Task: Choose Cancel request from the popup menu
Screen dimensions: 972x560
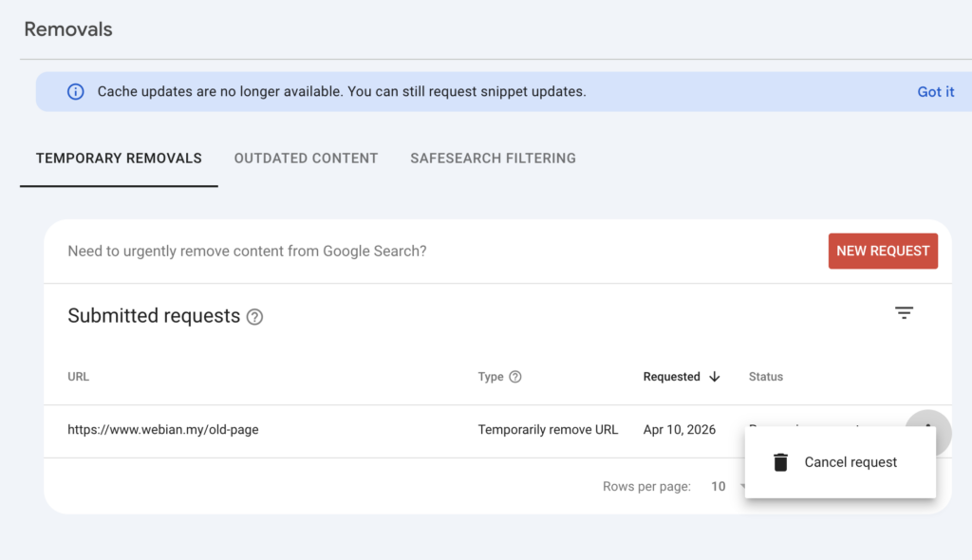Action: point(850,462)
